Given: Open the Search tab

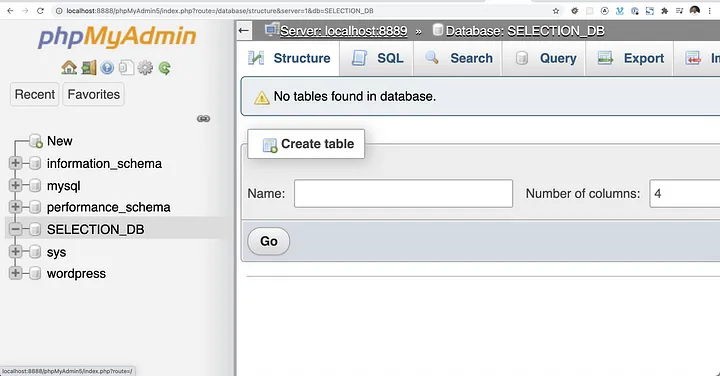Looking at the screenshot, I should pyautogui.click(x=458, y=58).
